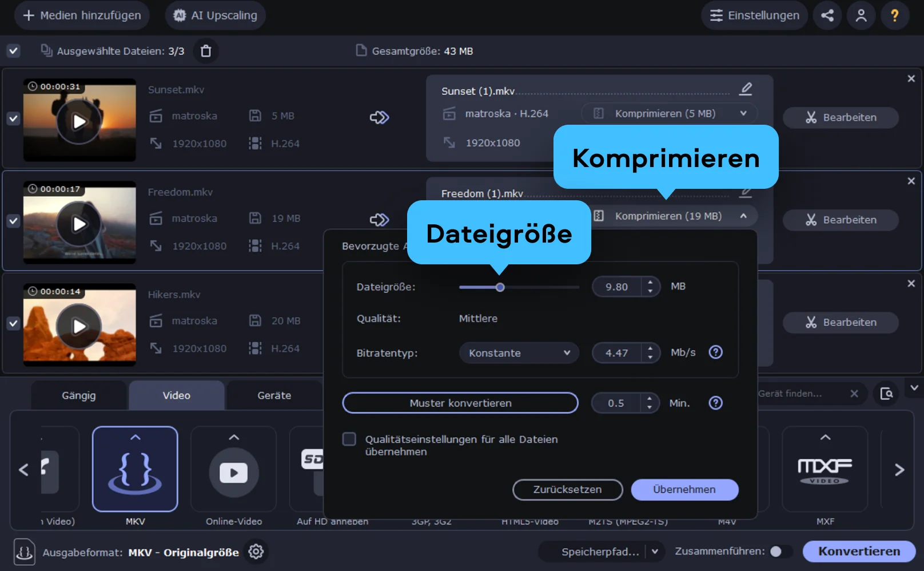Open output format settings gear
This screenshot has width=924, height=571.
(x=256, y=552)
